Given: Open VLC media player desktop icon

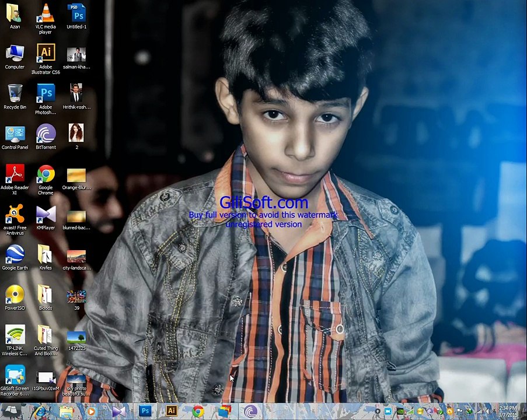Looking at the screenshot, I should click(x=46, y=19).
